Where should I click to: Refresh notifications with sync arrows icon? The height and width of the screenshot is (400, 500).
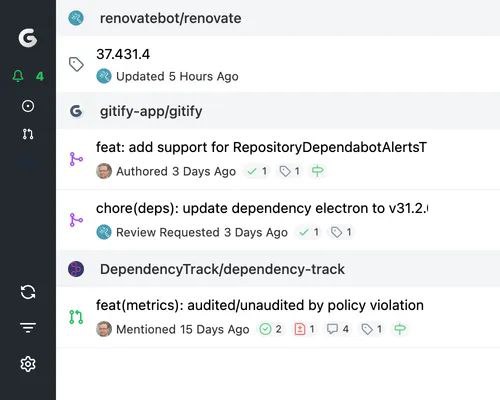click(x=28, y=292)
